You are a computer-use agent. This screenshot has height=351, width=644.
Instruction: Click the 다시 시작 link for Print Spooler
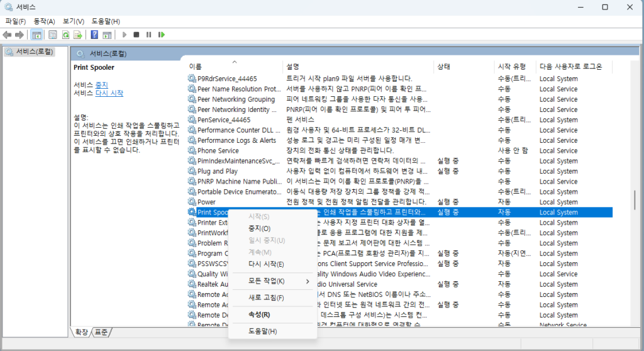tap(109, 93)
